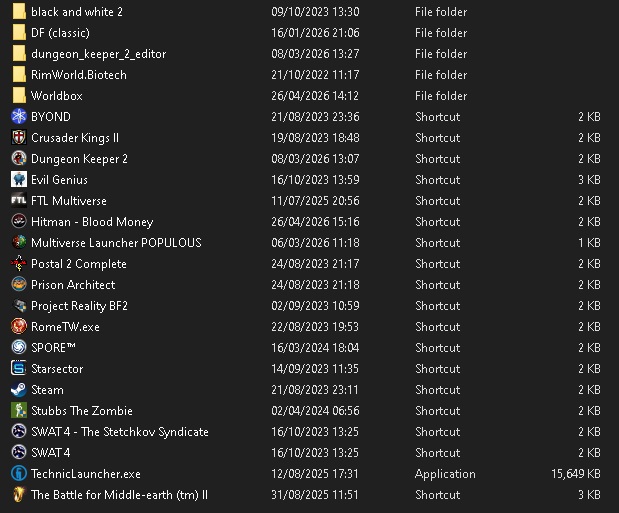Select the Worldbox folder icon
This screenshot has height=513, width=619.
coord(19,95)
